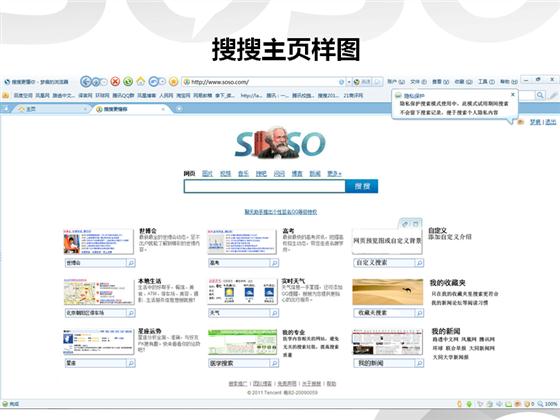Expand dropdown next to undo arrow
This screenshot has width=560, height=420.
[x=162, y=82]
